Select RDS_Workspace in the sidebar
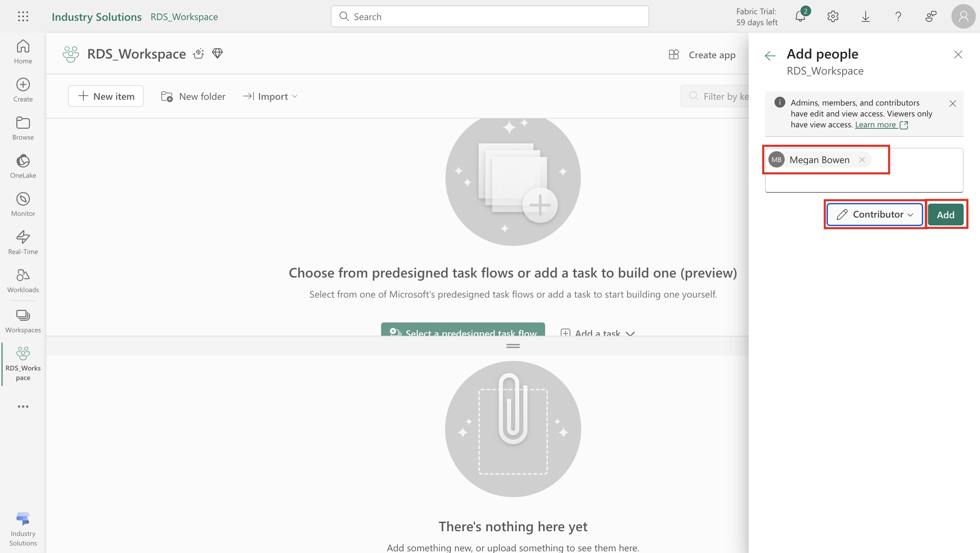980x553 pixels. coord(23,363)
